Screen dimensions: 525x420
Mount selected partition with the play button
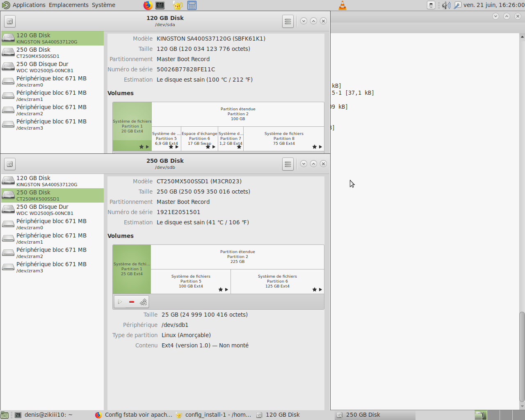click(x=120, y=302)
